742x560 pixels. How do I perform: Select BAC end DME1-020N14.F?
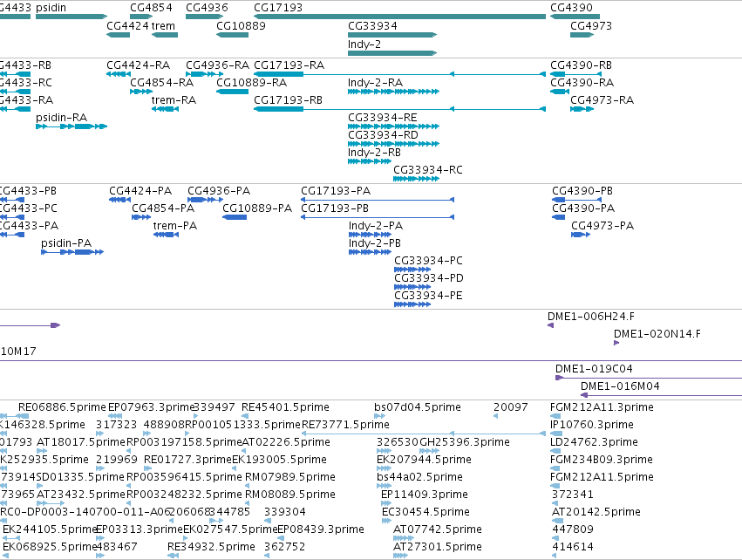pyautogui.click(x=657, y=334)
